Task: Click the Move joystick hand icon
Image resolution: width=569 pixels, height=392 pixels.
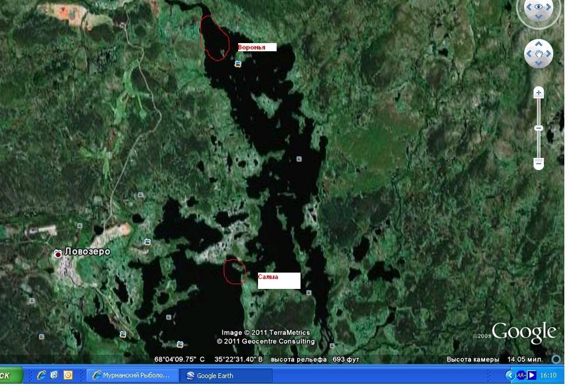Action: [539, 54]
